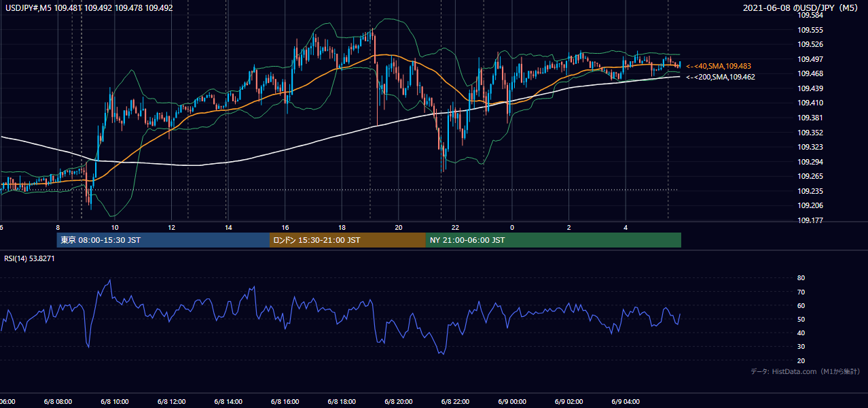Click RSI axis level 60
Viewport: 868px width, 408px height.
click(x=801, y=305)
